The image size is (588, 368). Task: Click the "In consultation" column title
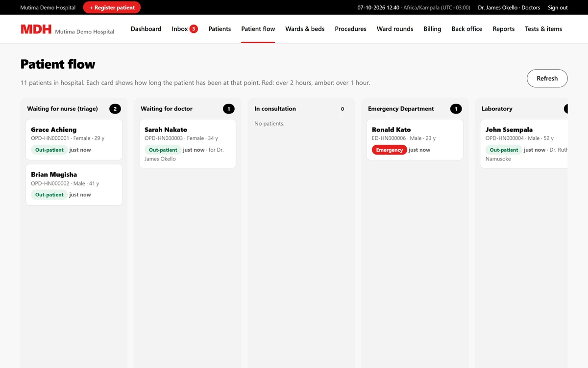click(275, 109)
